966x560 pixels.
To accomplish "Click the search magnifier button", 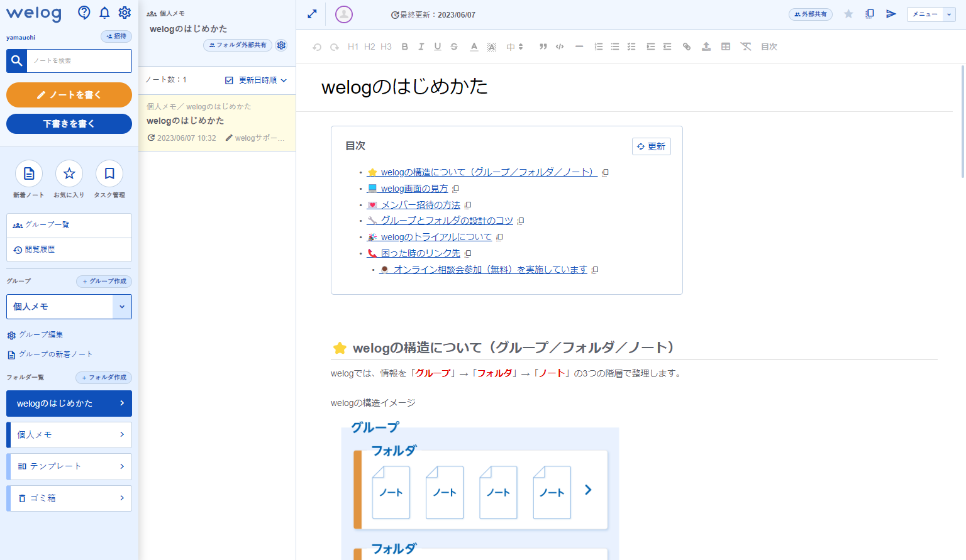I will tap(17, 61).
